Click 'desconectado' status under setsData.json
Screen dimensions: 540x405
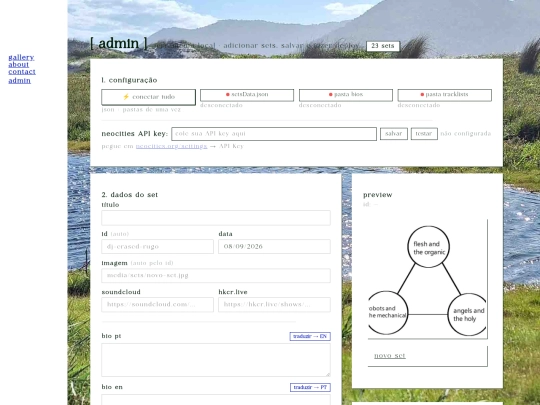221,105
